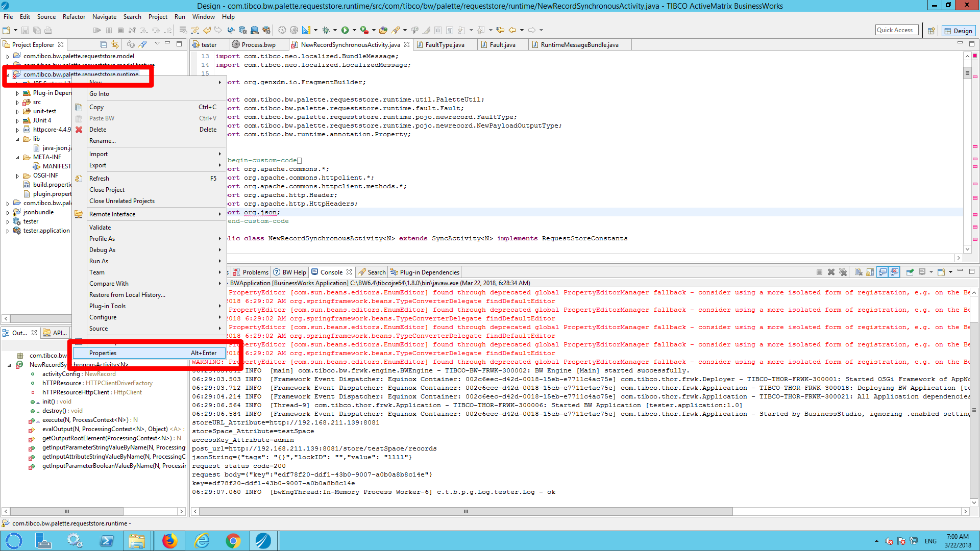Open the Open Console dropdown arrow

tap(950, 272)
